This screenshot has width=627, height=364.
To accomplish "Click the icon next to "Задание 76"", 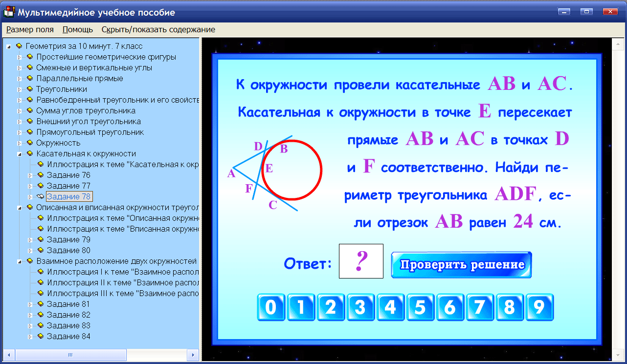I will click(41, 175).
